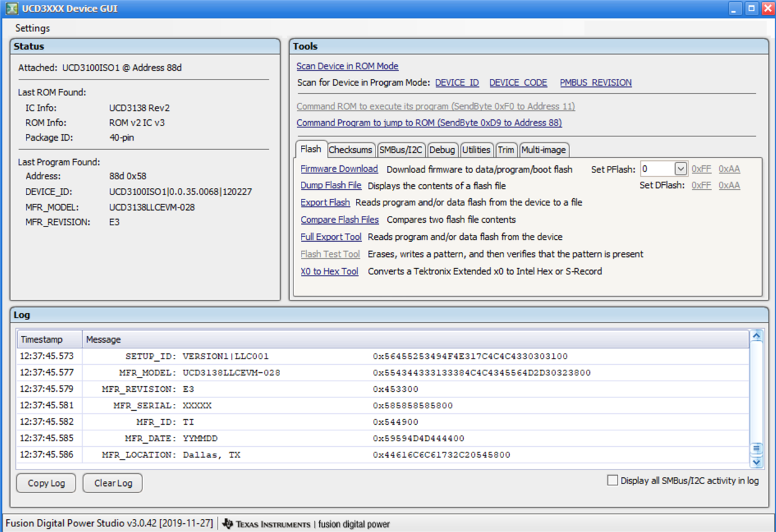
Task: Open Compare Flash Files tool
Action: [x=339, y=220]
